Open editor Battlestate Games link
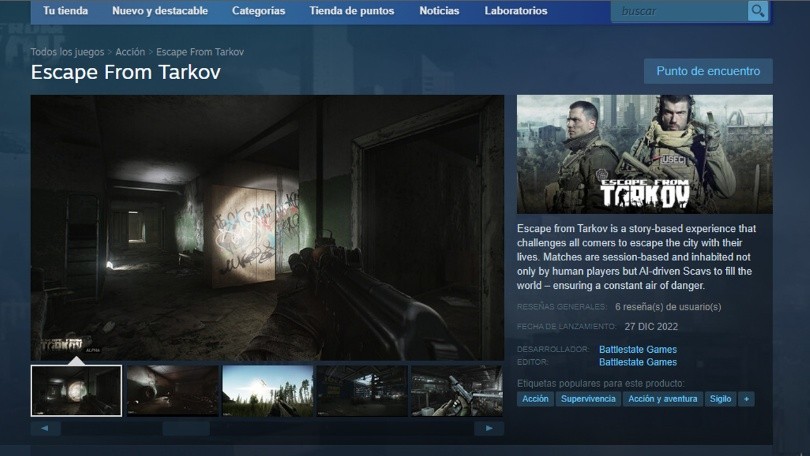The height and width of the screenshot is (456, 810). tap(638, 363)
